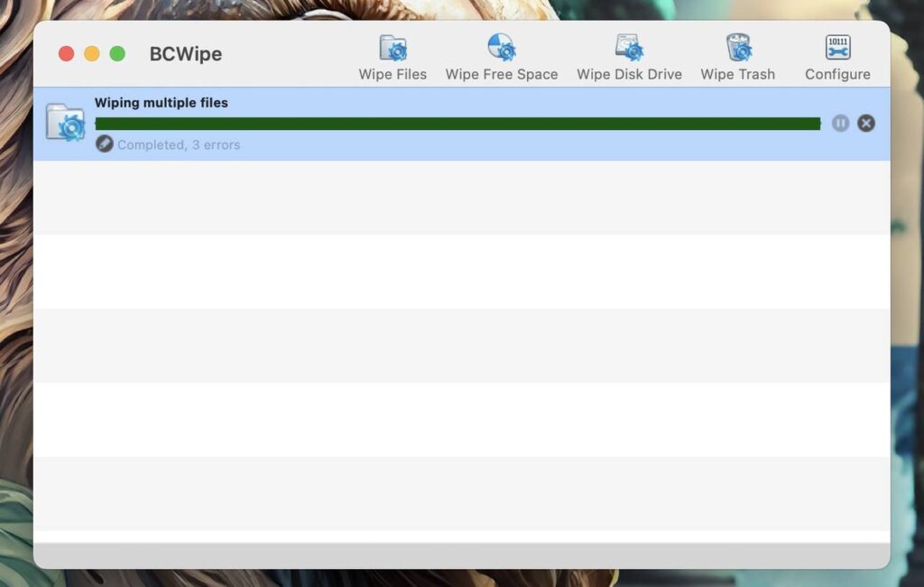Click the green wiping progress bar
924x587 pixels.
click(457, 124)
